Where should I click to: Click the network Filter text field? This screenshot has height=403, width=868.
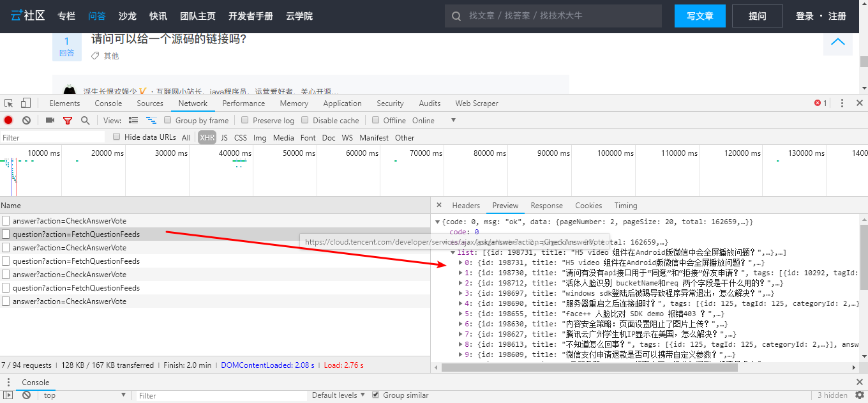[52, 137]
